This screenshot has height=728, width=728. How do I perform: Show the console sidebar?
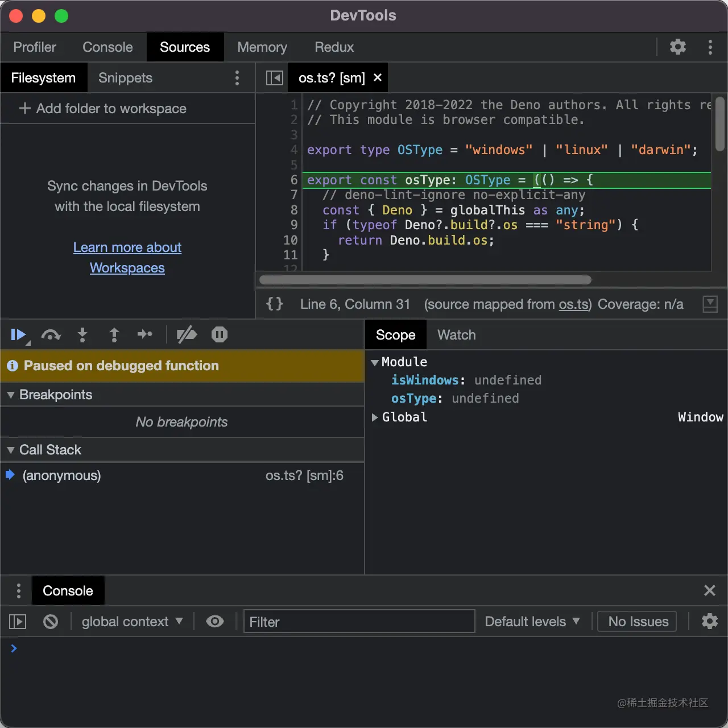pos(18,622)
